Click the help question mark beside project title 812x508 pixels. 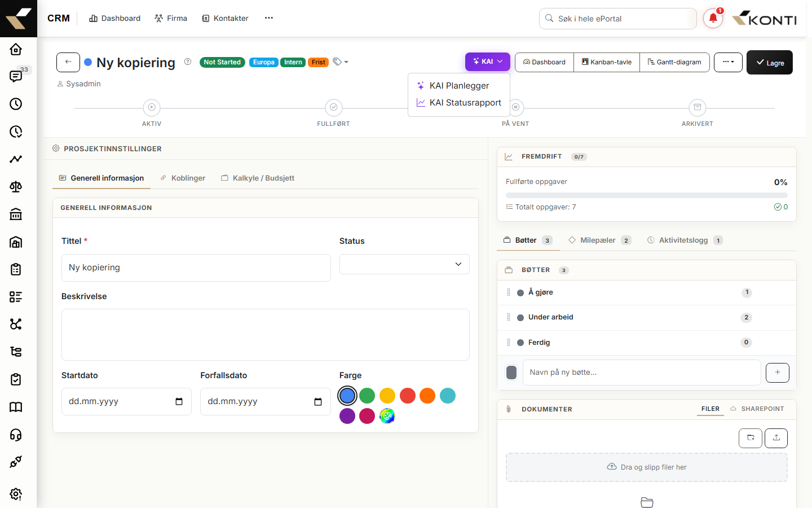pyautogui.click(x=188, y=62)
